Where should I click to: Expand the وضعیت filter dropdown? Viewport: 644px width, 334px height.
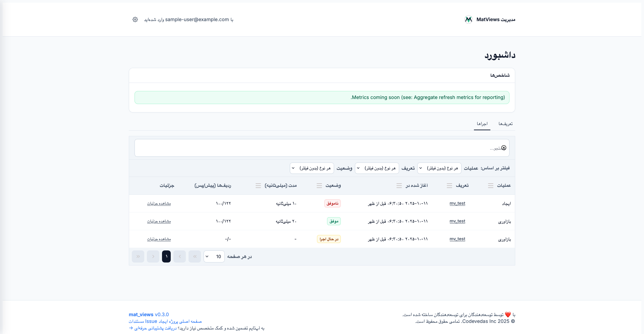312,168
